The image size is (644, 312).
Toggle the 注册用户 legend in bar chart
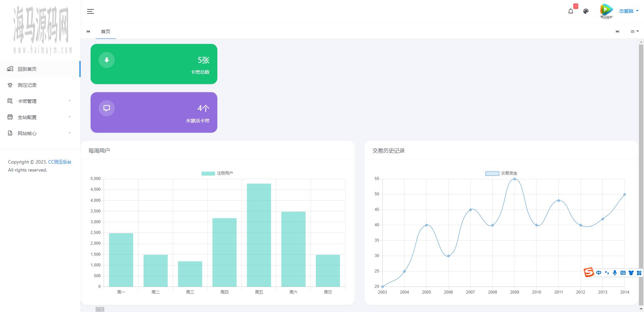pos(217,173)
